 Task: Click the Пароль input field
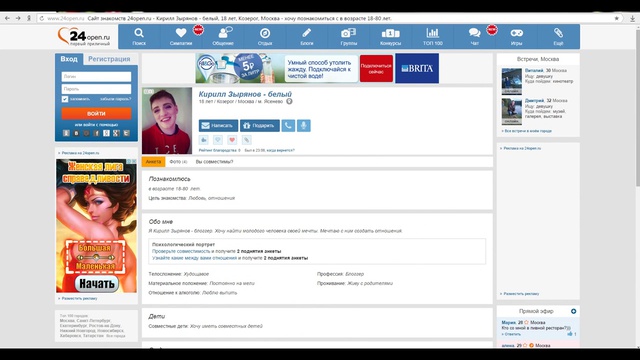96,89
